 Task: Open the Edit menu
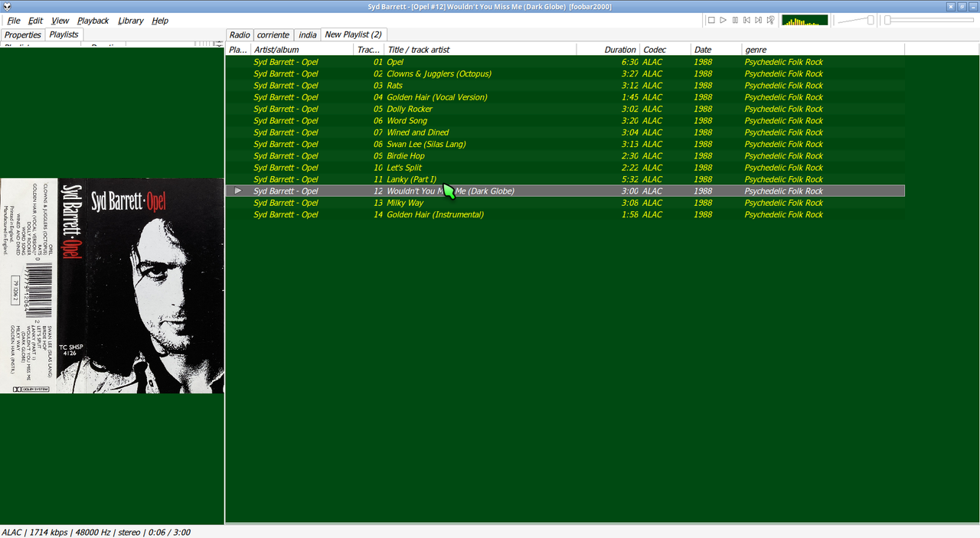(36, 21)
